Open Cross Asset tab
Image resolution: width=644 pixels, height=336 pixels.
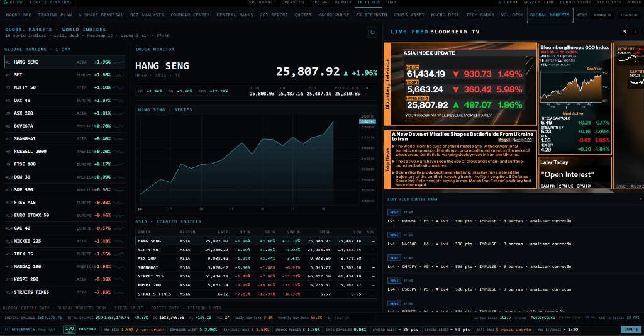pos(409,15)
